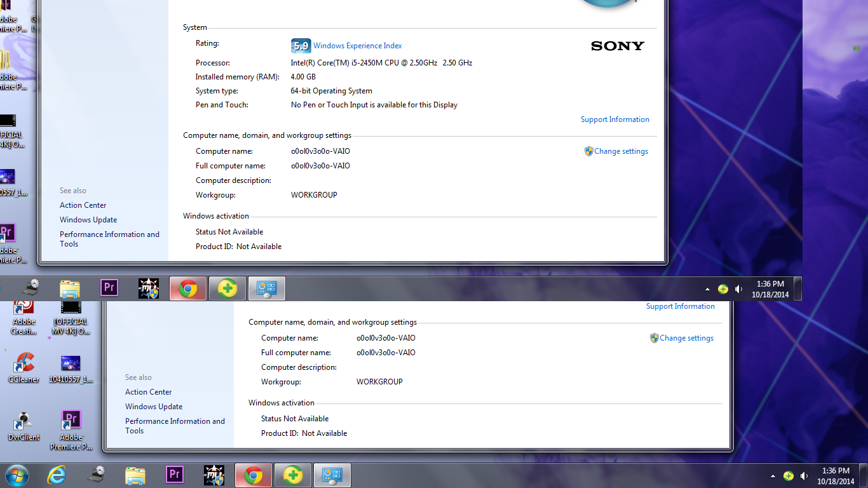This screenshot has width=868, height=488.
Task: Open the Windows Start button
Action: (x=17, y=475)
